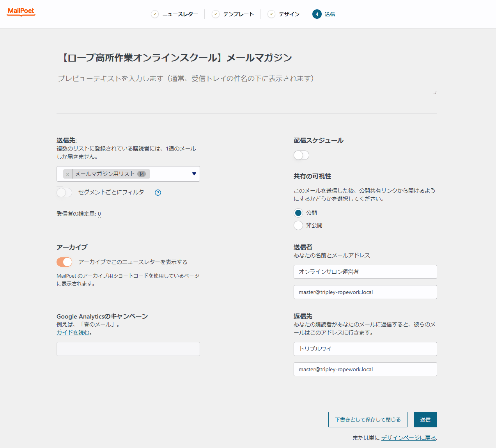
Task: Click 下書きとして保存して閉じる button
Action: point(368,420)
